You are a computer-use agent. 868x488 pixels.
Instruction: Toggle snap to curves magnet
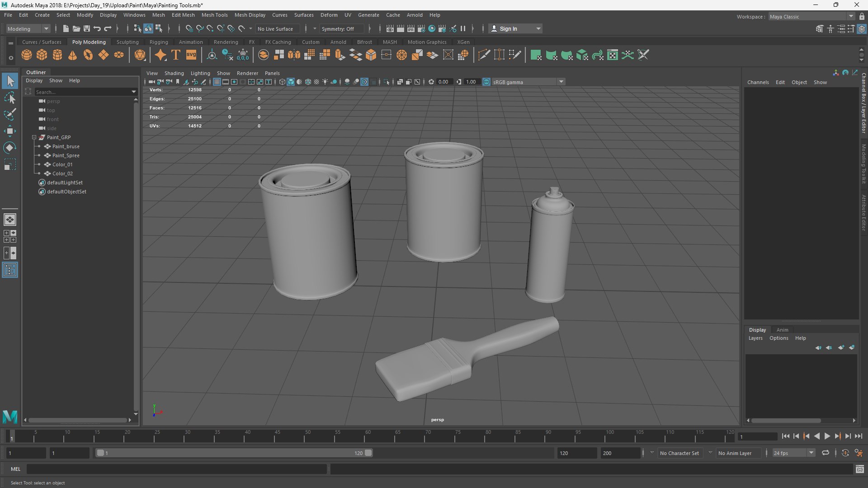(x=200, y=28)
